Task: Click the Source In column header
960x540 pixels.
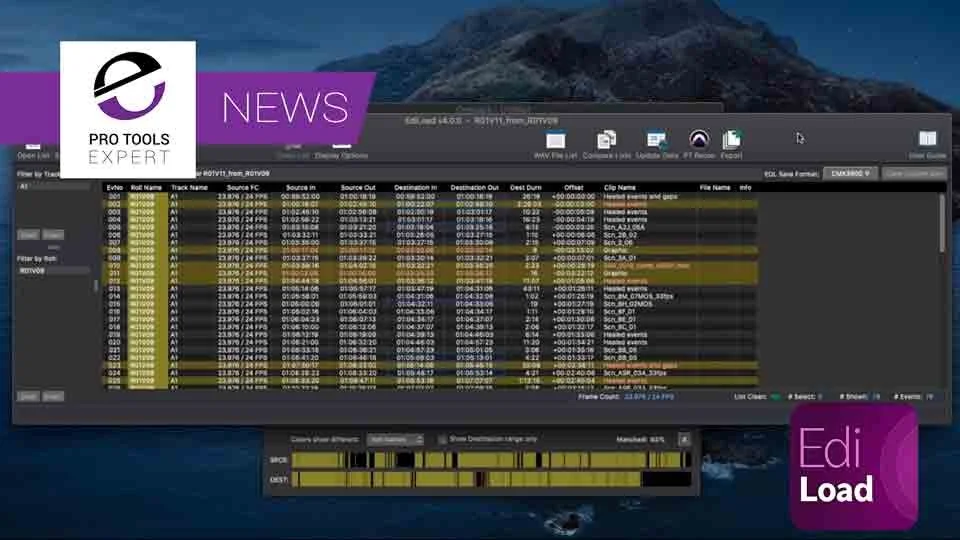Action: coord(300,187)
